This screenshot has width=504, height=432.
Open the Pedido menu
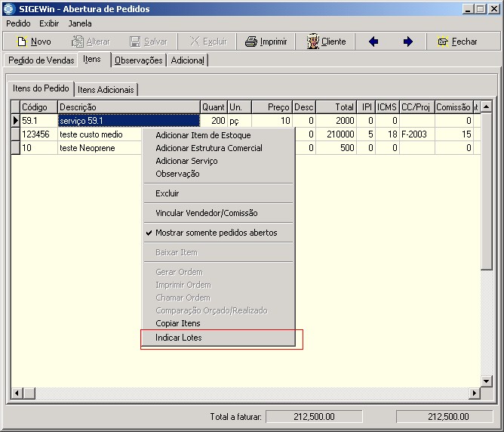click(x=18, y=23)
